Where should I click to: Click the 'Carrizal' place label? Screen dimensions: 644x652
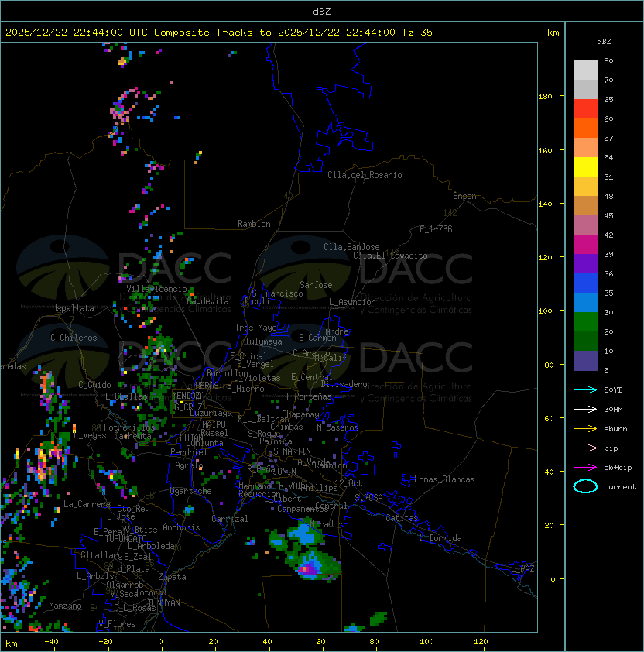[x=229, y=519]
